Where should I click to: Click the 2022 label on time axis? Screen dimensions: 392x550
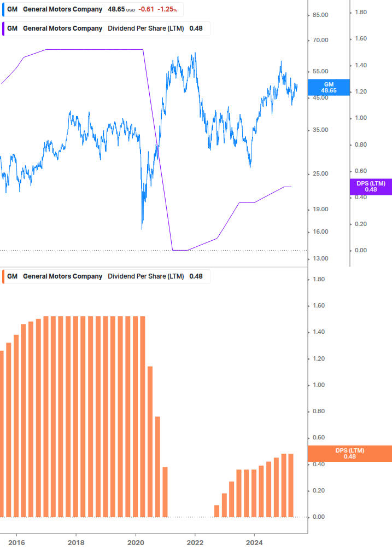pos(195,543)
